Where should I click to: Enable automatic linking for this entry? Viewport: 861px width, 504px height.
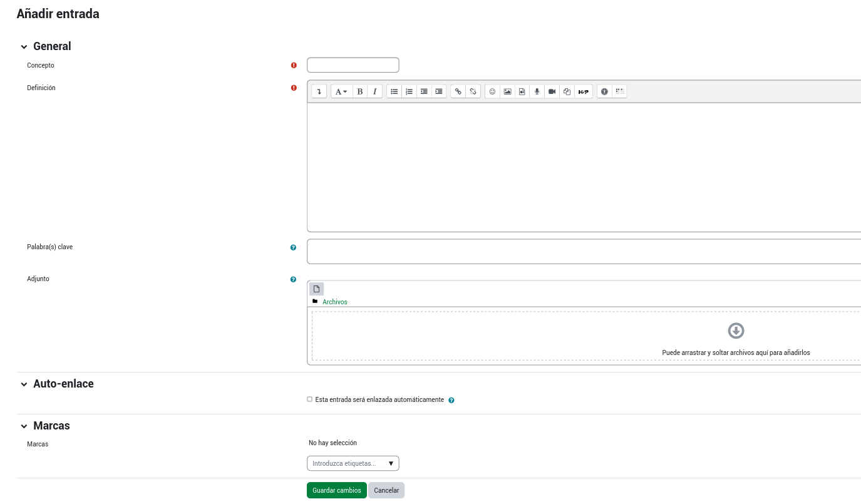310,399
